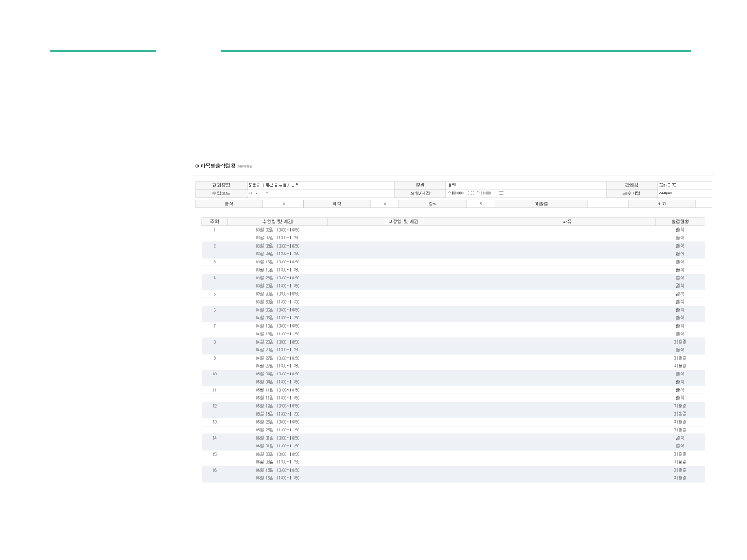Select week 4 row 03월 23일 10:00~10:50

[x=277, y=278]
